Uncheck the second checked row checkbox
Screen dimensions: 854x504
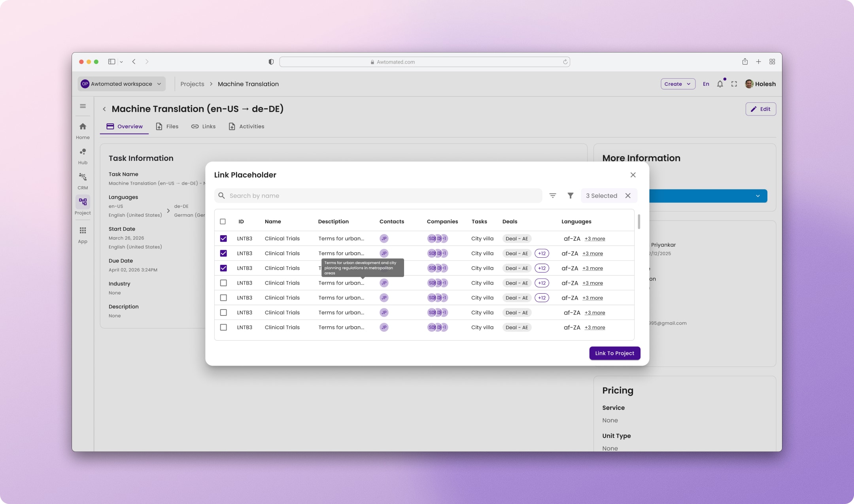(x=223, y=253)
